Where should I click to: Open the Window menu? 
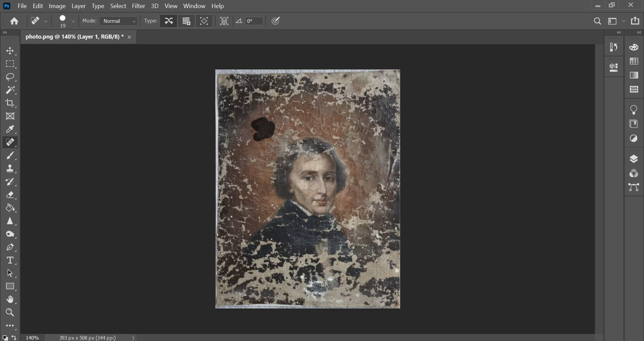(x=194, y=6)
